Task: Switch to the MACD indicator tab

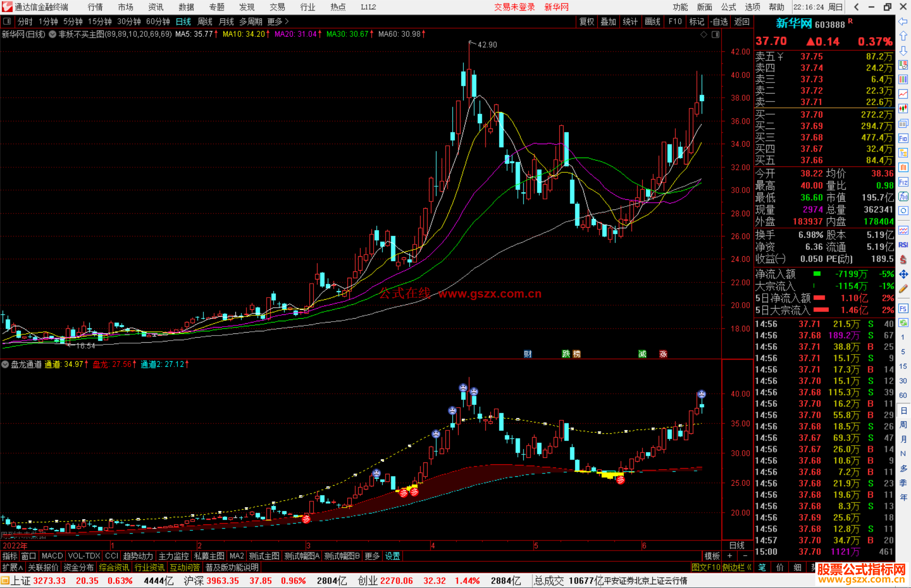Action: pyautogui.click(x=52, y=556)
